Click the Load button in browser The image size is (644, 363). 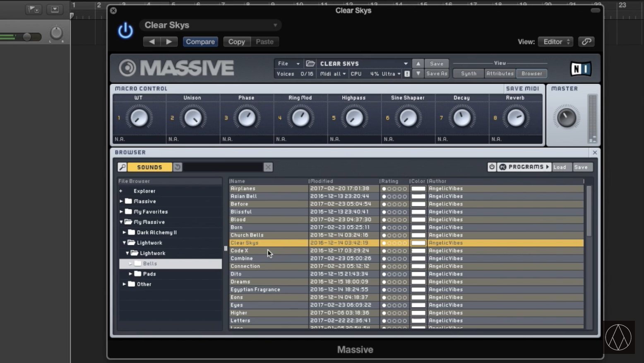coord(560,167)
